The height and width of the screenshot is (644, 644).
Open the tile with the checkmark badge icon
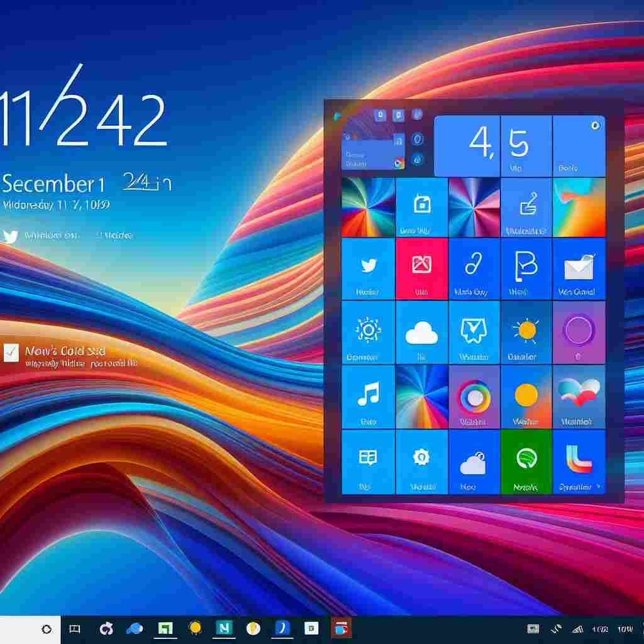474,332
